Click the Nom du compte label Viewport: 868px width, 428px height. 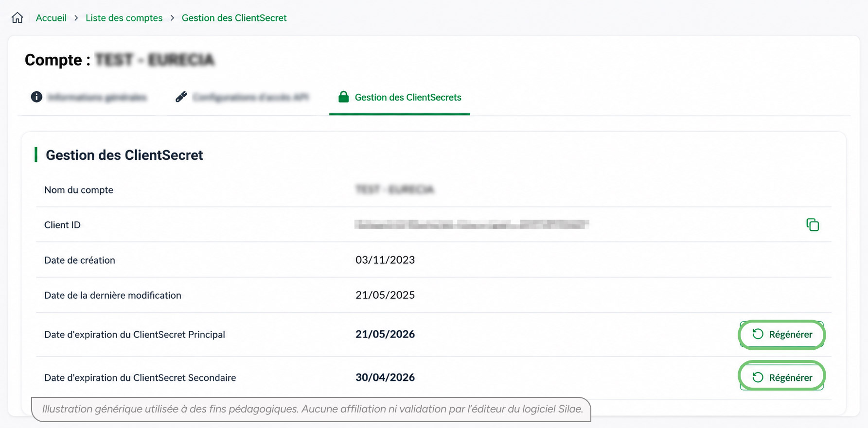pos(79,190)
